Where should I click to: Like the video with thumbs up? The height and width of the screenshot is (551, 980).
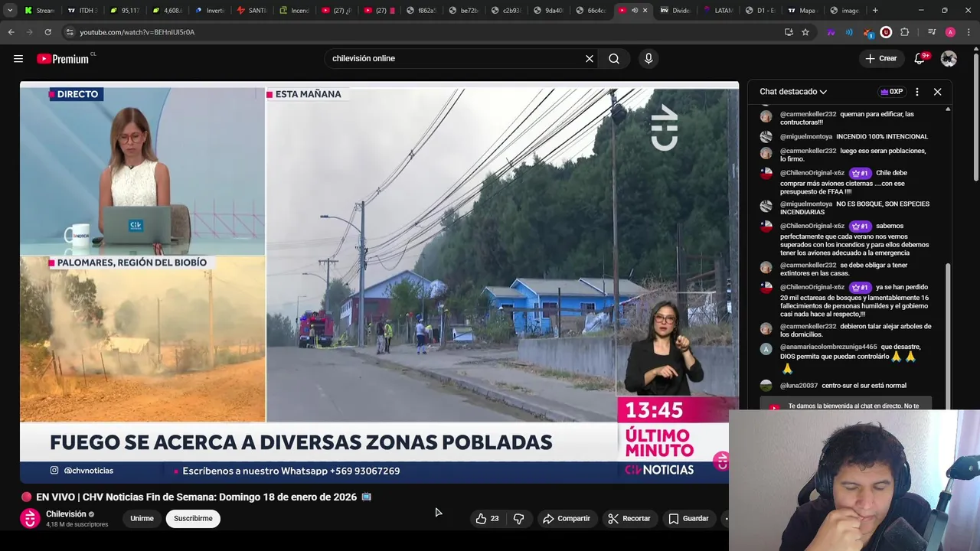(x=487, y=519)
